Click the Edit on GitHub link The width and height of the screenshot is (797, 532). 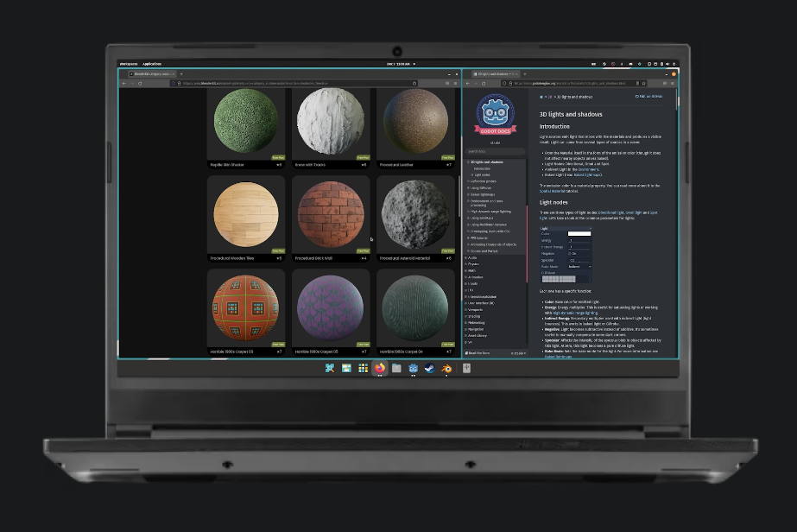[x=650, y=97]
